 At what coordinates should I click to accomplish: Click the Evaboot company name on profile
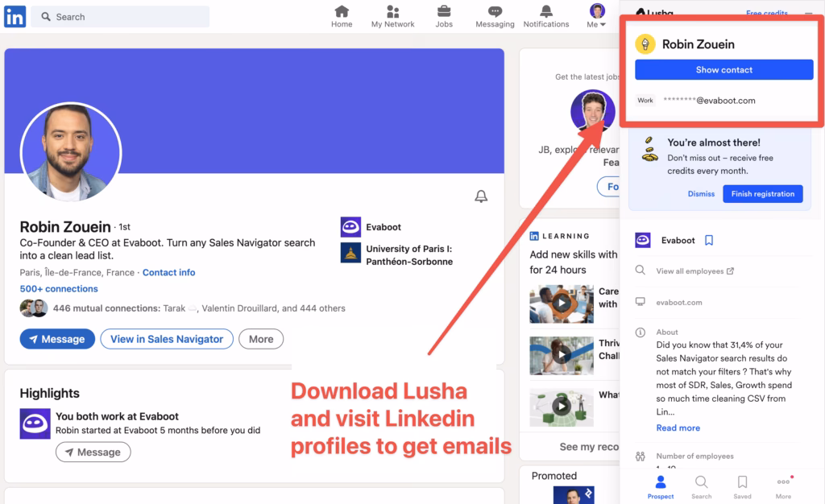click(x=383, y=227)
